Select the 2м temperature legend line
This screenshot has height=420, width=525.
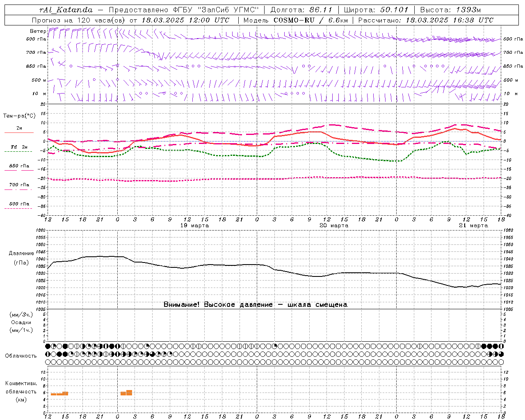(x=19, y=128)
